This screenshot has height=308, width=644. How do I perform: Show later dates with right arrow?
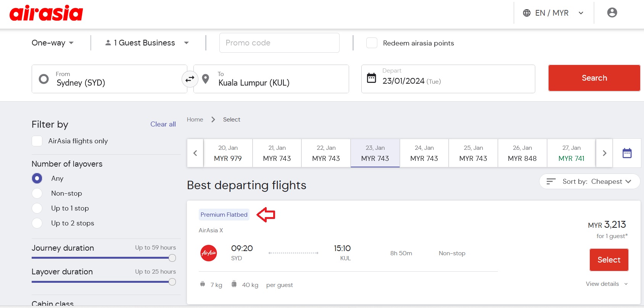coord(604,153)
